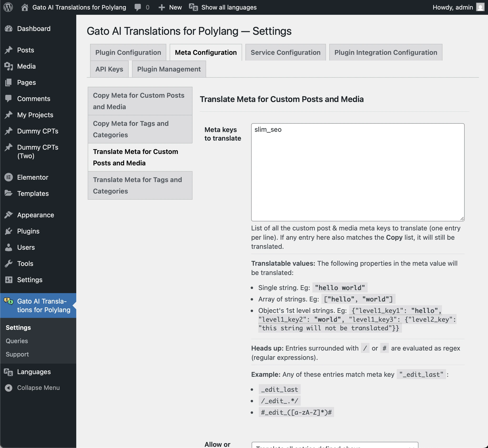Image resolution: width=488 pixels, height=448 pixels.
Task: Click the admin avatar in top bar
Action: [481, 7]
